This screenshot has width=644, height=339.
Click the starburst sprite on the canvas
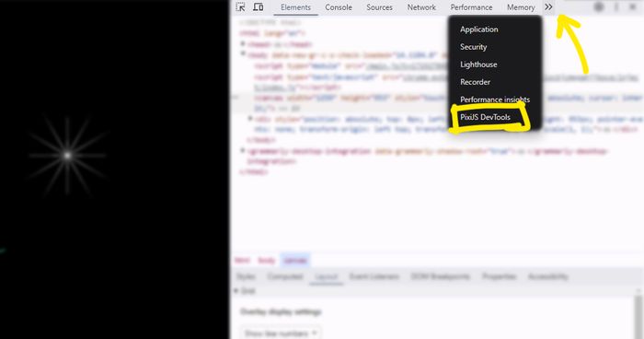tap(68, 156)
